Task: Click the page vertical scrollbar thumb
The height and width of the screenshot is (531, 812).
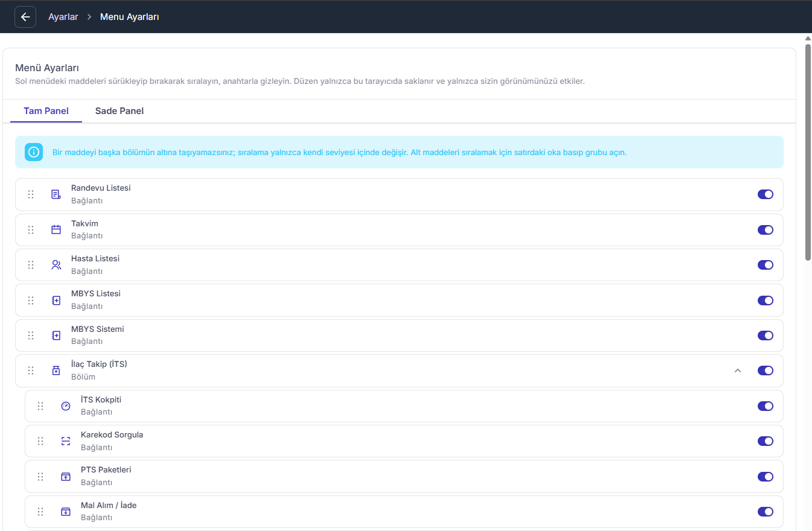Action: 808,151
